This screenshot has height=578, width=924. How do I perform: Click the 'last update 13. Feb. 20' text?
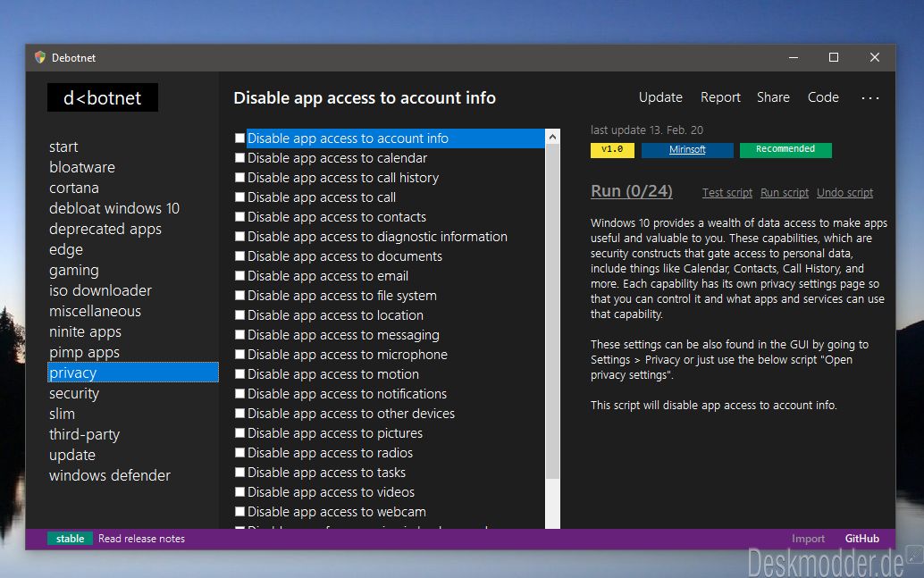click(646, 130)
